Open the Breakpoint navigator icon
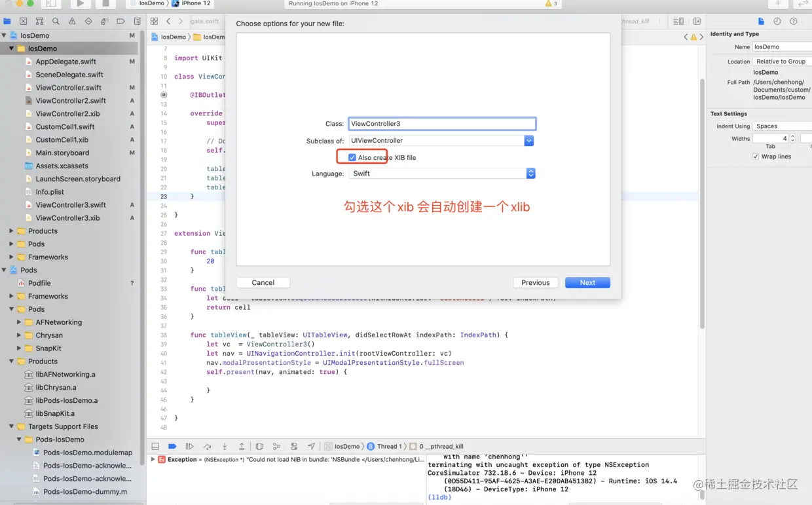 (120, 21)
